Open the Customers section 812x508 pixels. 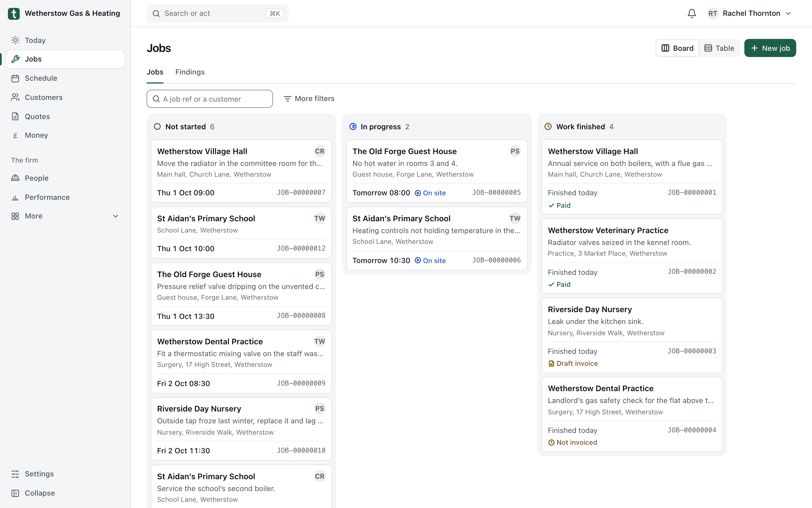65,97
